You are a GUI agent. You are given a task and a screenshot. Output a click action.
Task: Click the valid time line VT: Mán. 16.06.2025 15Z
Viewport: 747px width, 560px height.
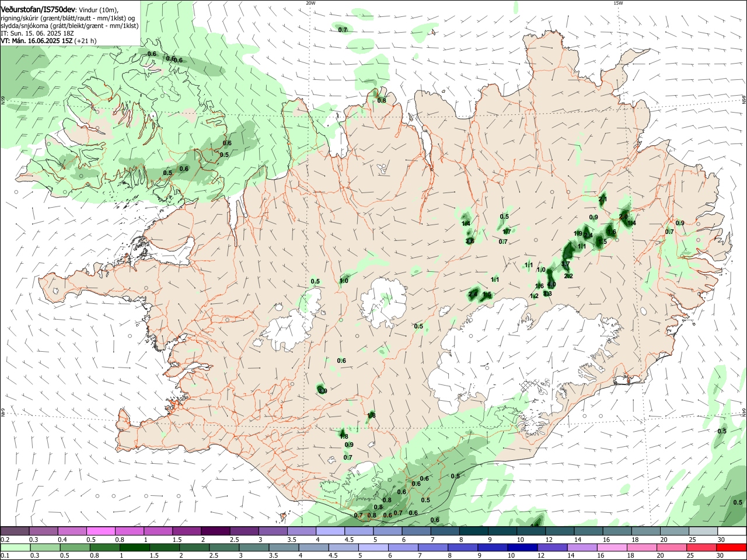36,41
